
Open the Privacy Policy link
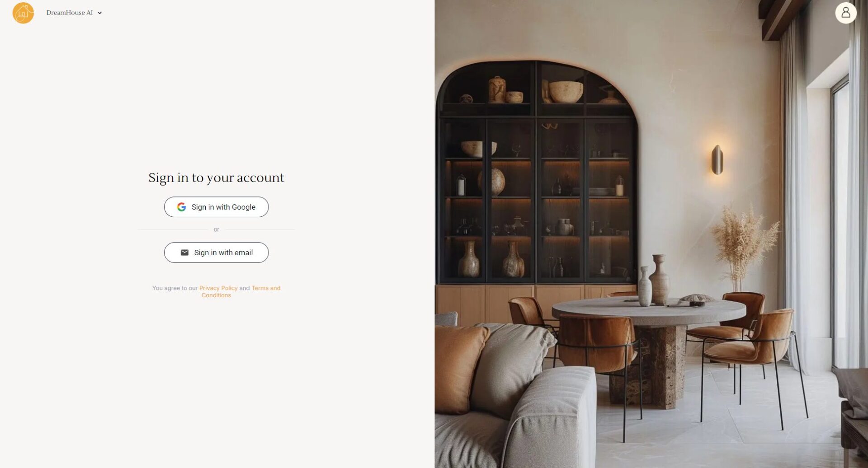pyautogui.click(x=218, y=288)
